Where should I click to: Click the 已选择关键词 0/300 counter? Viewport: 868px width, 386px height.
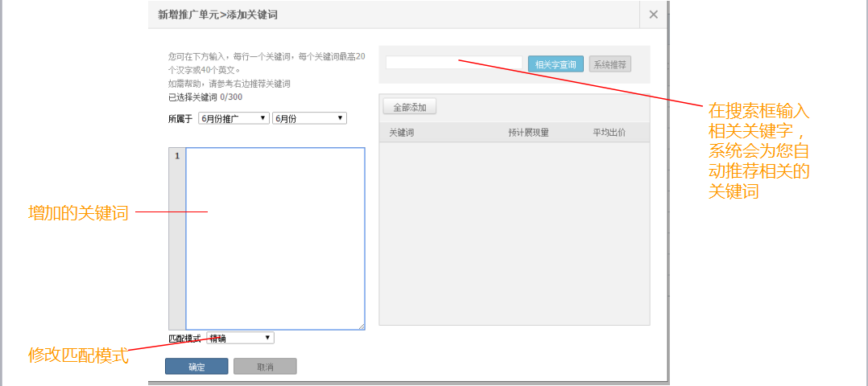pyautogui.click(x=205, y=96)
